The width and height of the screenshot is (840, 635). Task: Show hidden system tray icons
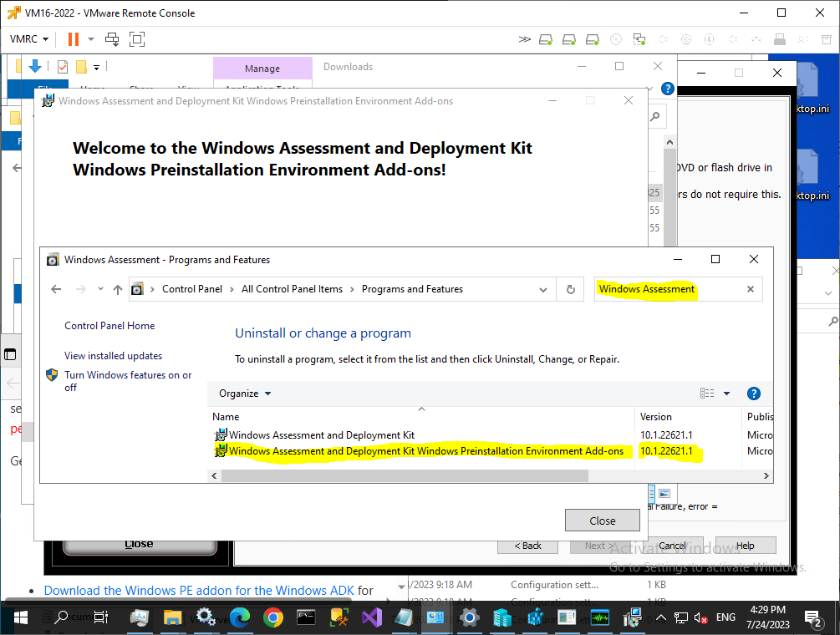tap(661, 617)
